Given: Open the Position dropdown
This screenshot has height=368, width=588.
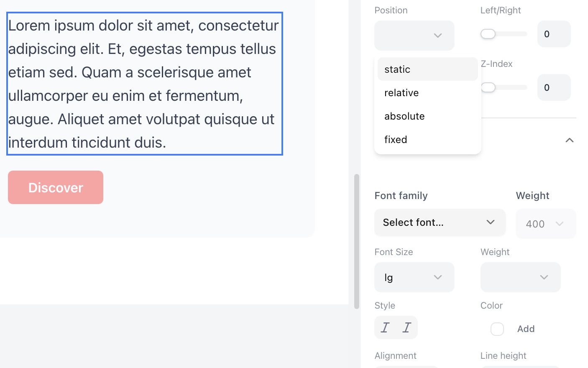Looking at the screenshot, I should click(414, 36).
